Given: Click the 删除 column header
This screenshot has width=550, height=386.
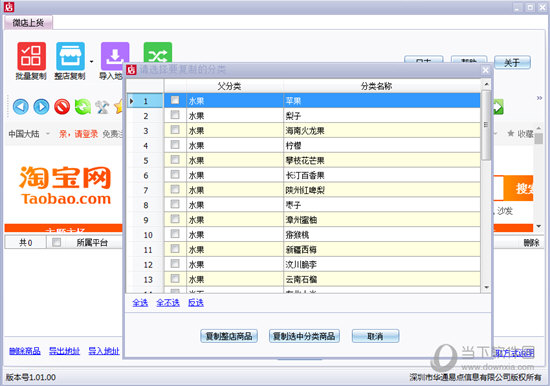Looking at the screenshot, I should click(x=531, y=242).
